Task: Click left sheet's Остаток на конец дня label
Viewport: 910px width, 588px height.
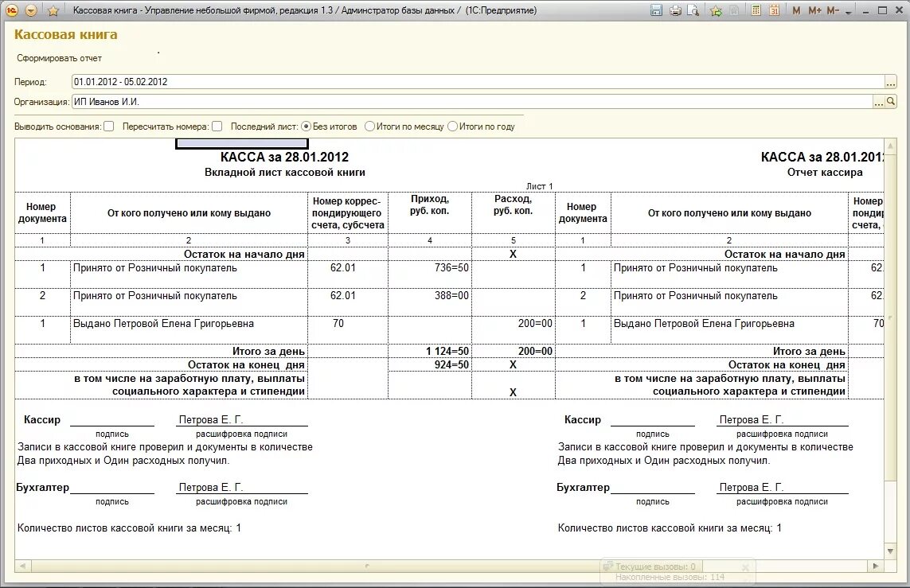Action: (246, 364)
